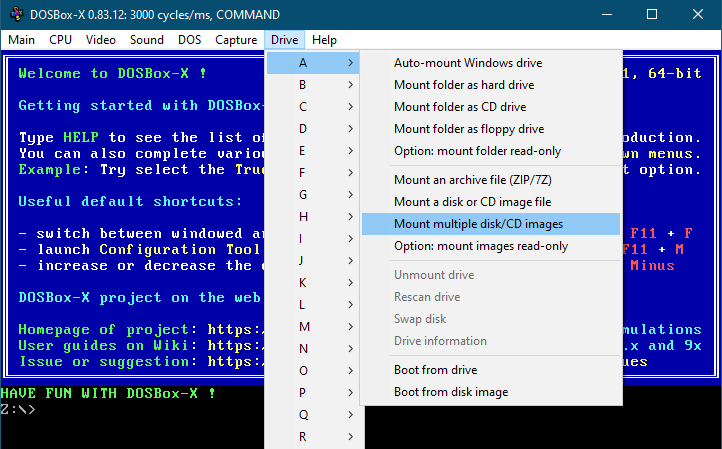Click 'Configuration Tool' text in terminal
This screenshot has height=449, width=722.
click(x=180, y=250)
